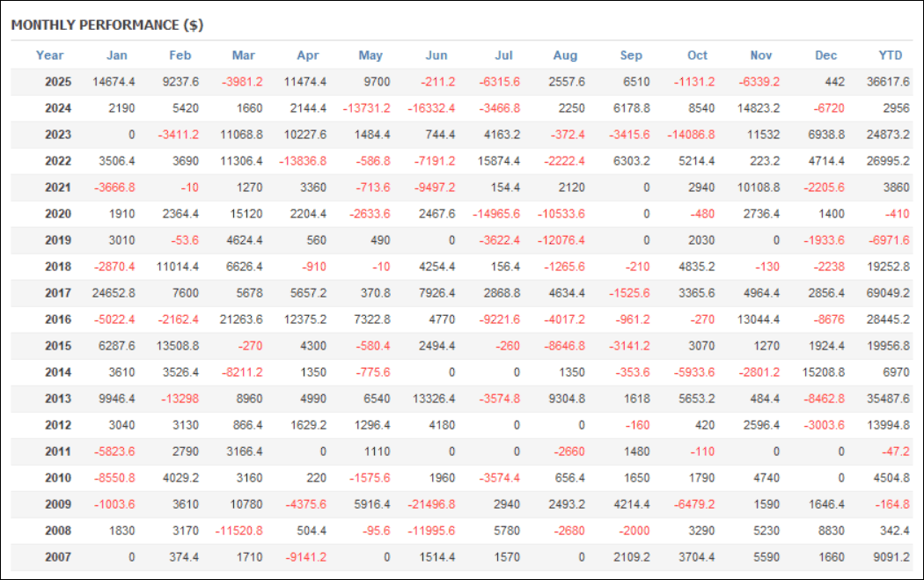Choose the Sep column header
Image resolution: width=924 pixels, height=580 pixels.
631,55
